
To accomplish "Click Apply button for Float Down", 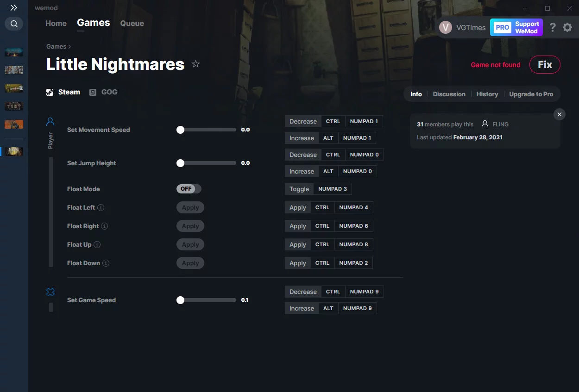I will pyautogui.click(x=190, y=263).
